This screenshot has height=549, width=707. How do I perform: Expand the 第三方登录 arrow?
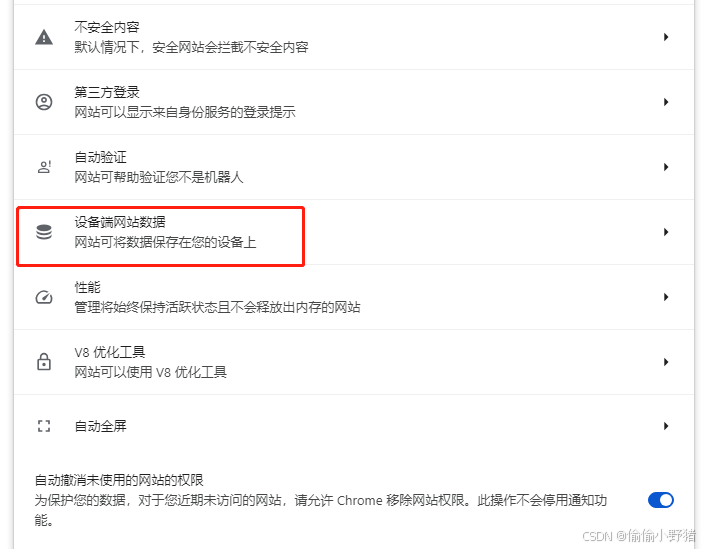[x=666, y=102]
